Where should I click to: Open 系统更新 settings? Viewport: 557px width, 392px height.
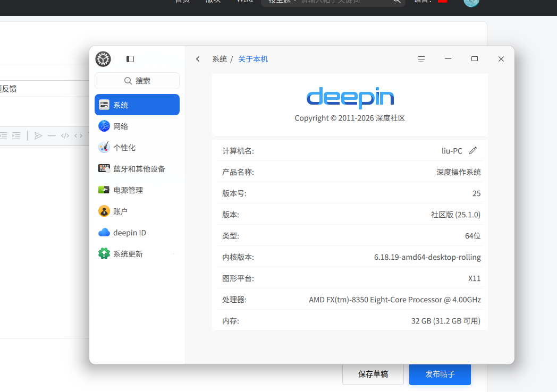(137, 254)
